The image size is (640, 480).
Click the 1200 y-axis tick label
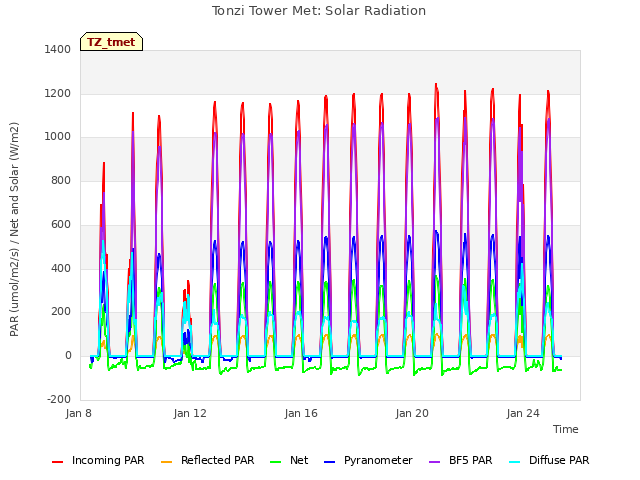point(58,93)
